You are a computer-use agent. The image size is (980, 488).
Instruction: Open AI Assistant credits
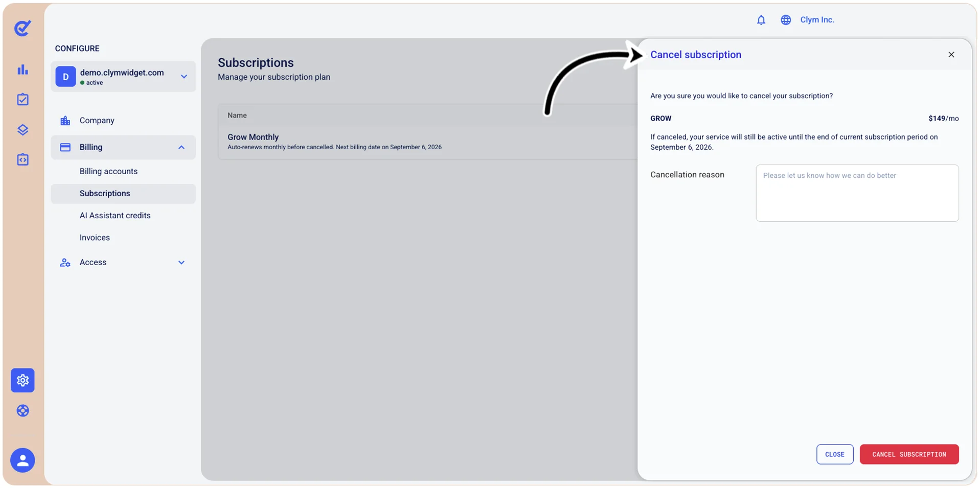pyautogui.click(x=115, y=216)
